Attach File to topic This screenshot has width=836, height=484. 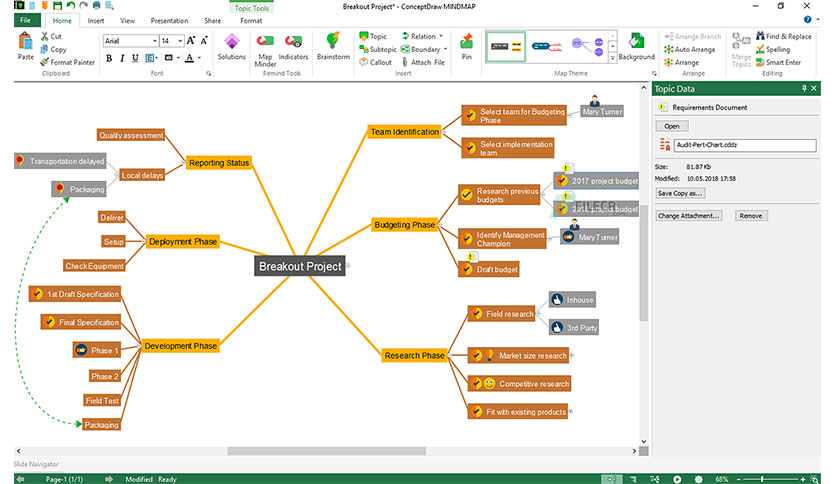[x=423, y=62]
